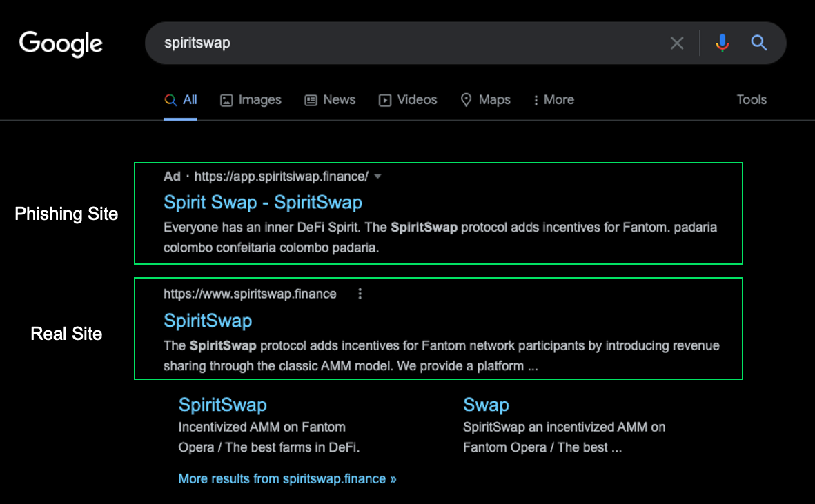The height and width of the screenshot is (504, 815).
Task: Switch to the Maps tab
Action: click(485, 100)
